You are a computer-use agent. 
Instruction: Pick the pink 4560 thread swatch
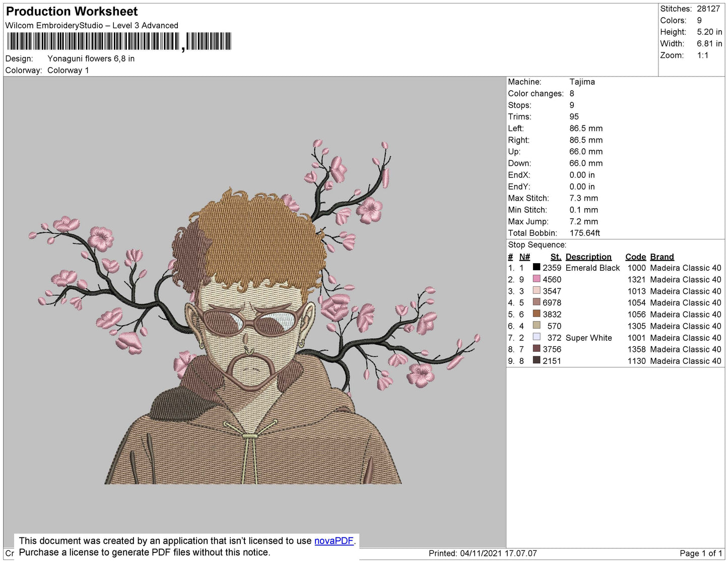(x=537, y=279)
